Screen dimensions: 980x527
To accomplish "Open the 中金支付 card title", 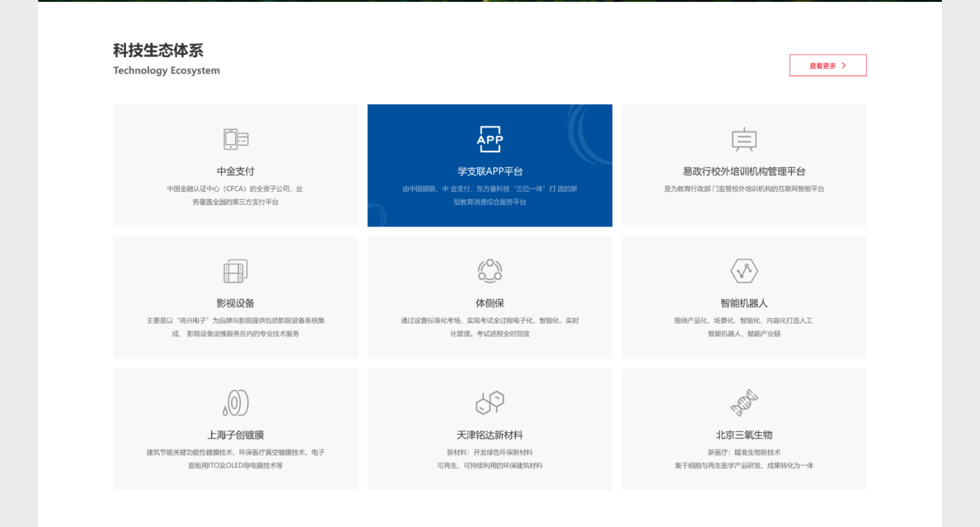I will coord(235,171).
